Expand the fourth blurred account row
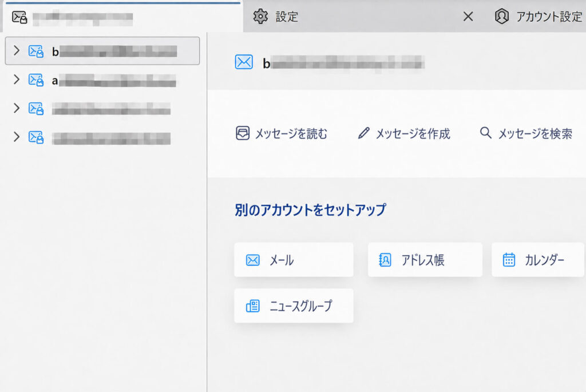This screenshot has height=392, width=586. 17,137
